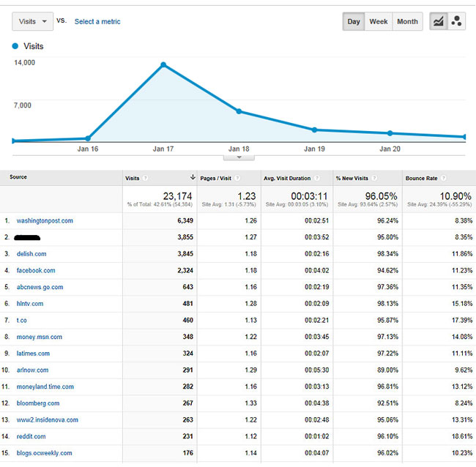Open help icon beside Avg. Visit Duration
This screenshot has width=476, height=467.
pyautogui.click(x=316, y=178)
